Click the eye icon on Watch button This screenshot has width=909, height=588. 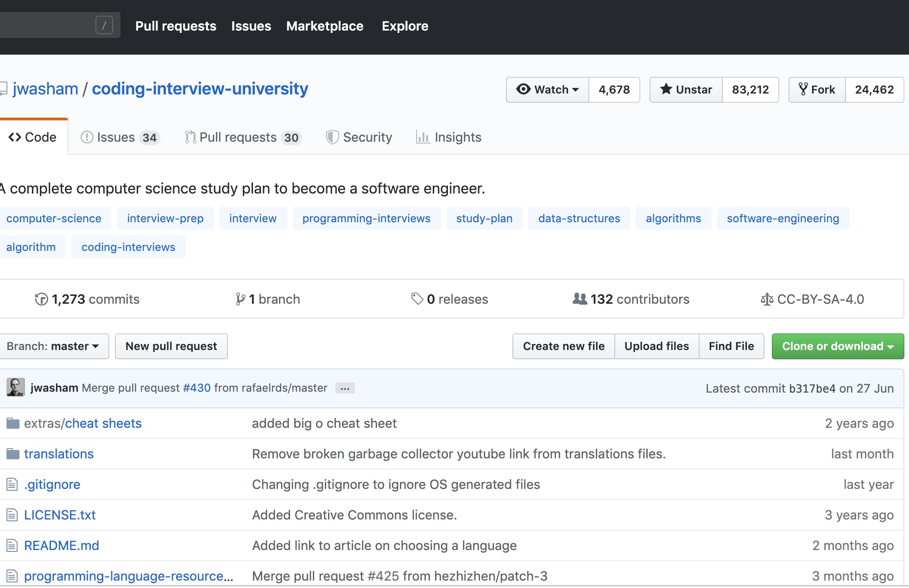point(524,89)
